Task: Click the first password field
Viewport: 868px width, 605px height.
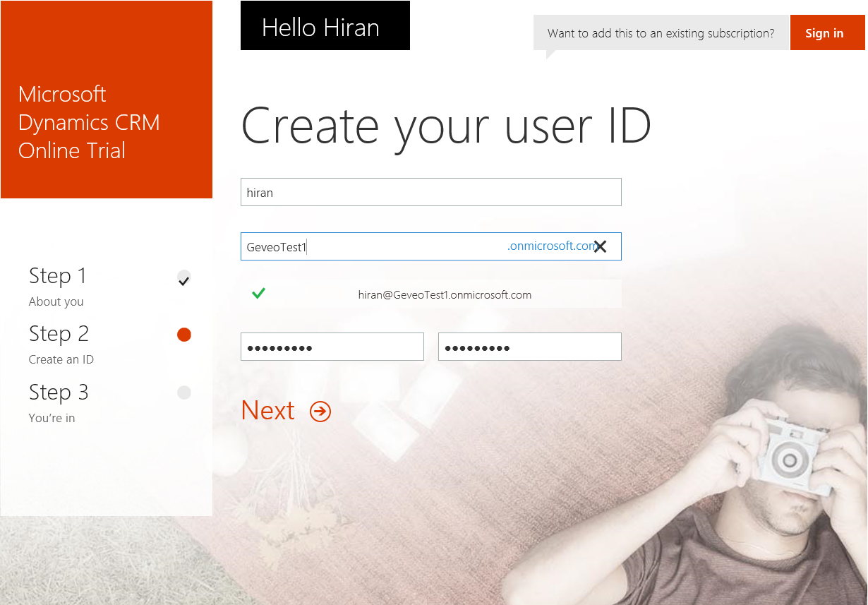Action: pos(332,347)
